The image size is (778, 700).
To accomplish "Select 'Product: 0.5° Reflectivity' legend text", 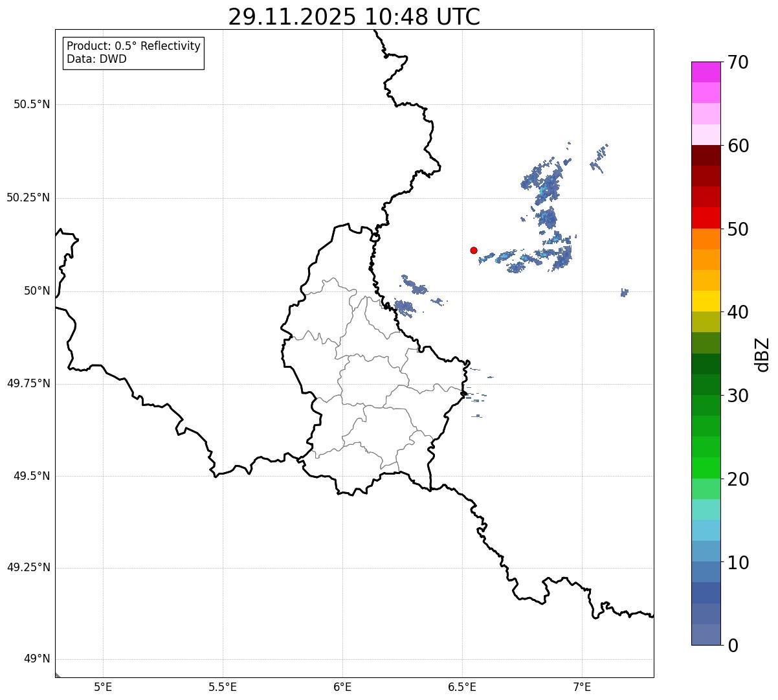I will click(x=133, y=47).
